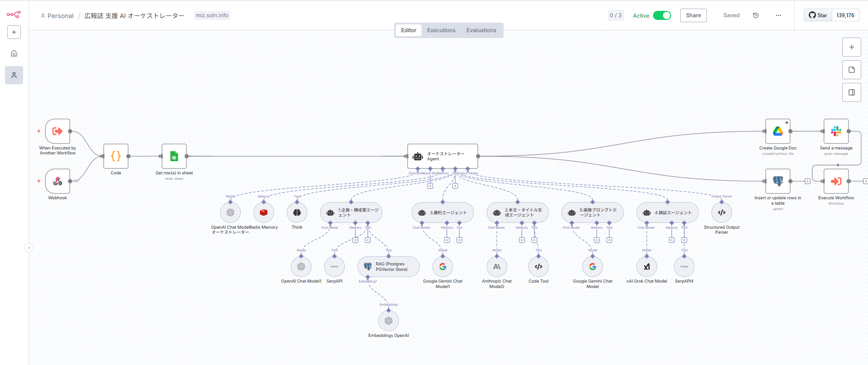
Task: Select the Code node with curly braces
Action: pos(116,156)
